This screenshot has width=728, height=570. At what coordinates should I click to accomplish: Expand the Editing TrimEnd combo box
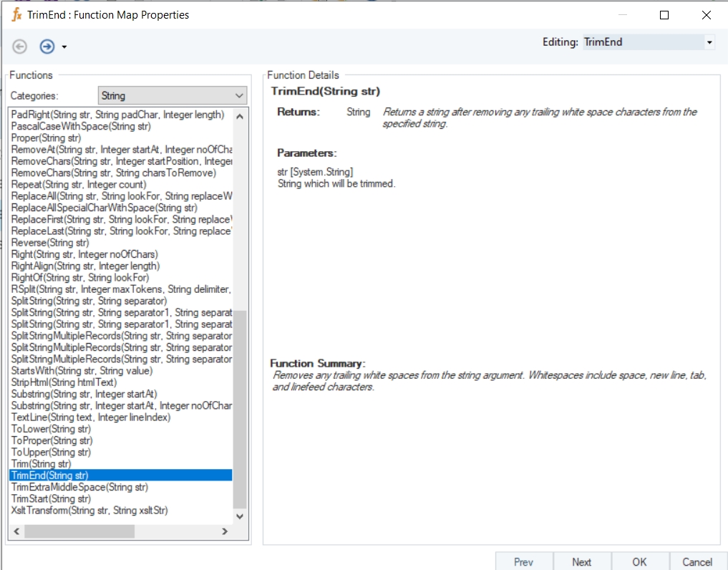(x=709, y=42)
